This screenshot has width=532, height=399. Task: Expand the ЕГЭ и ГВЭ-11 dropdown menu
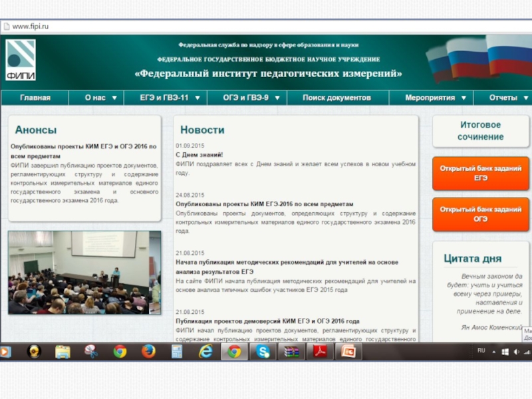pos(169,98)
